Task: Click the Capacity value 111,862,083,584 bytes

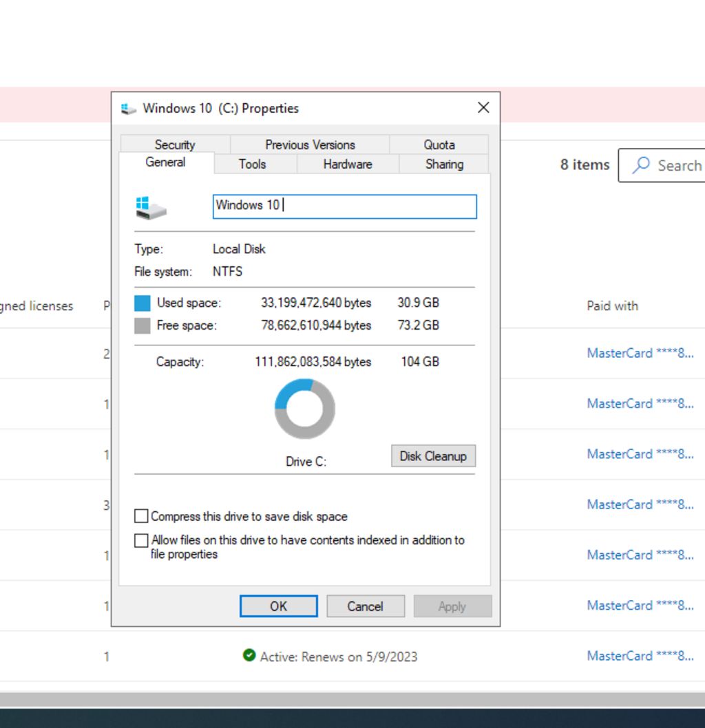Action: 313,362
